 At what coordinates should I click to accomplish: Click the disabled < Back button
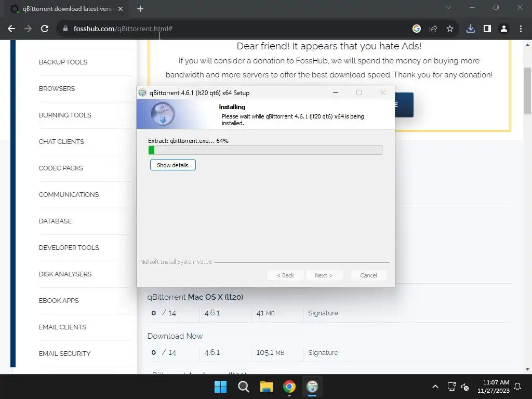(285, 275)
